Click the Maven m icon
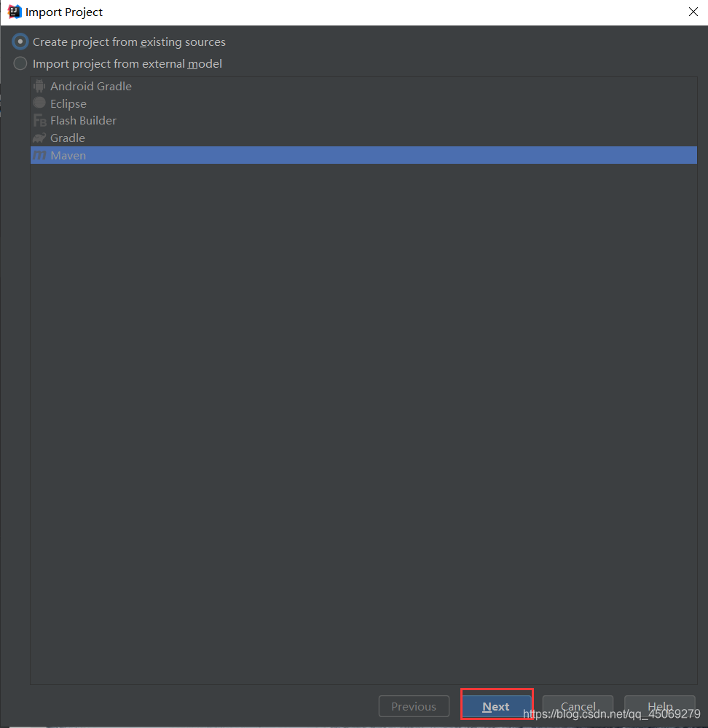Image resolution: width=708 pixels, height=728 pixels. coord(39,155)
